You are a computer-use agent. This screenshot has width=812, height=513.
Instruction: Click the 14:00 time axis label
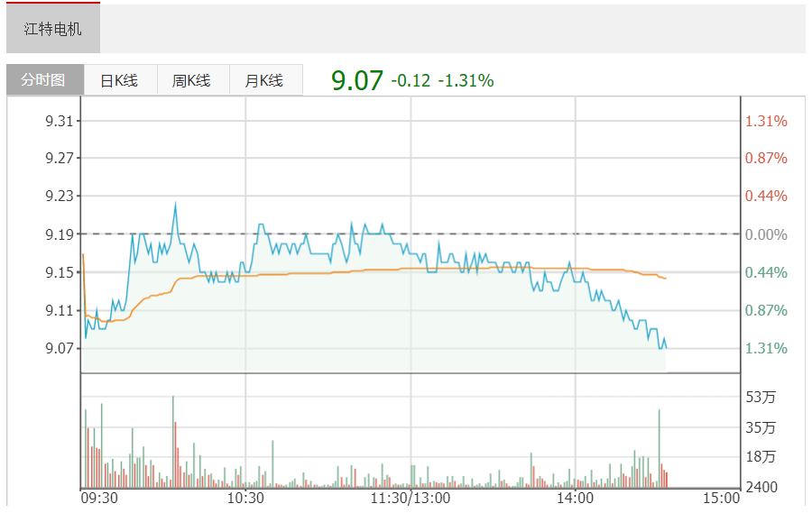[x=575, y=499]
